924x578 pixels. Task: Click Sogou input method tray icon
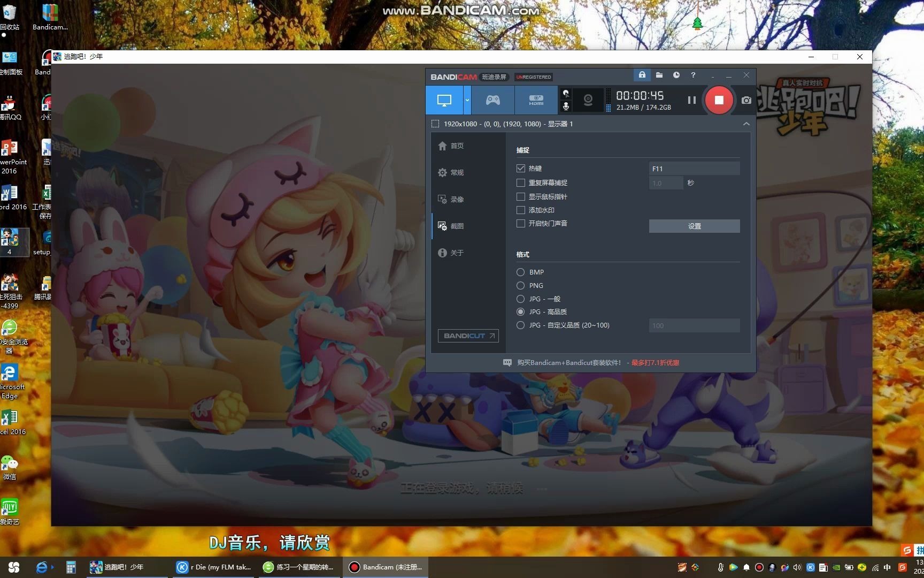point(903,567)
